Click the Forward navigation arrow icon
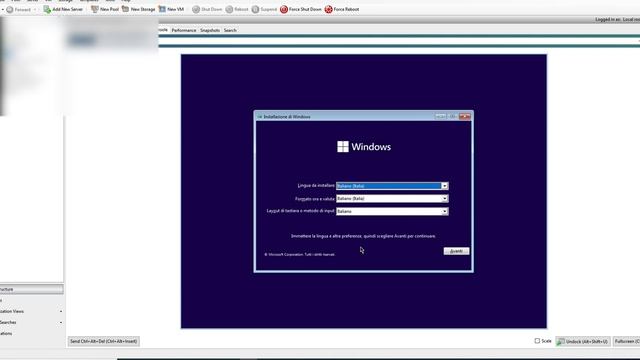Viewport: 640px width, 360px height. pos(10,9)
